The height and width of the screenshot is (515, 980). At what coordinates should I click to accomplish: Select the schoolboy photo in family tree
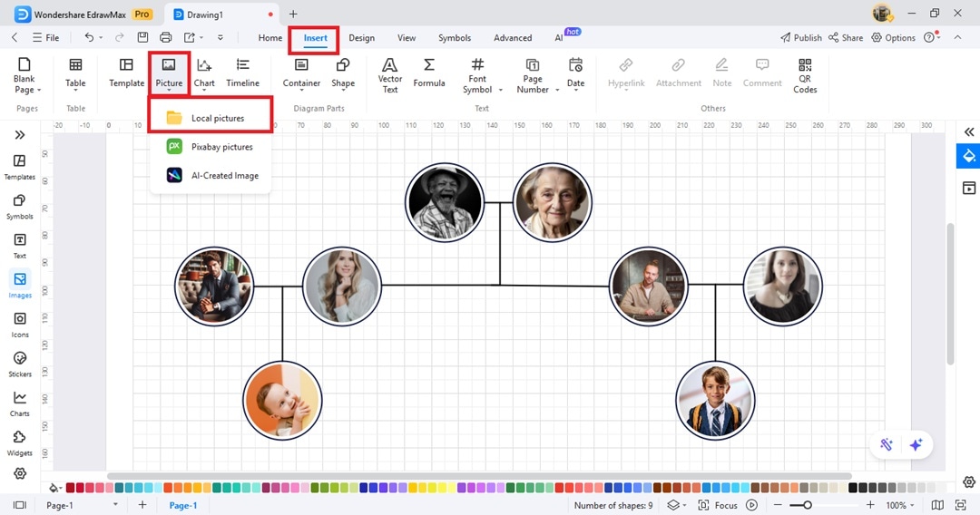pos(715,400)
